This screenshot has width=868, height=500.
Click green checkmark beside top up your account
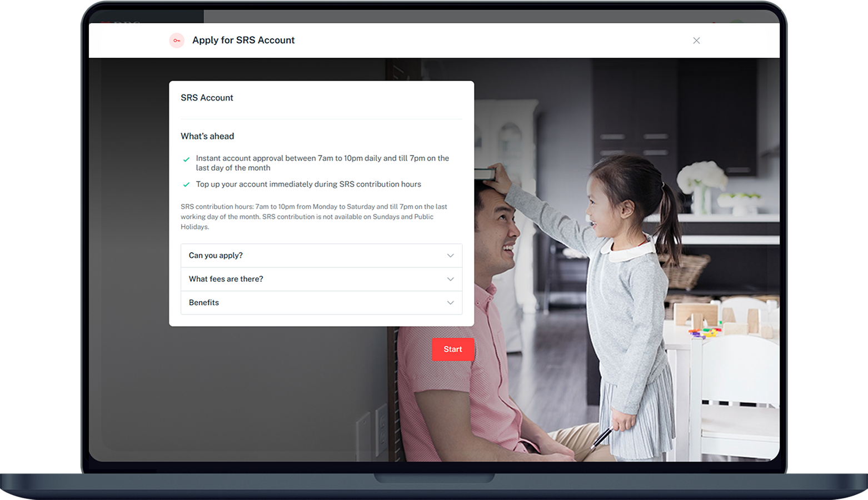coord(186,184)
